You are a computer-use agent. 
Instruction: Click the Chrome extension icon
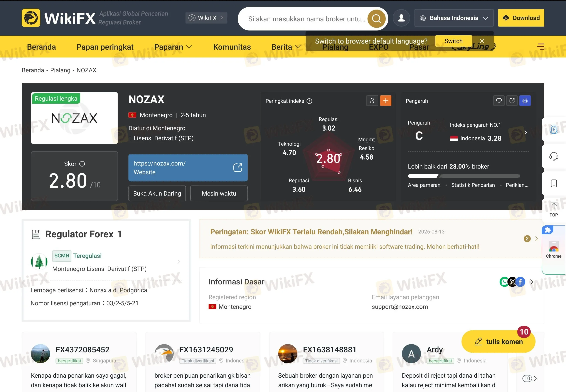554,250
